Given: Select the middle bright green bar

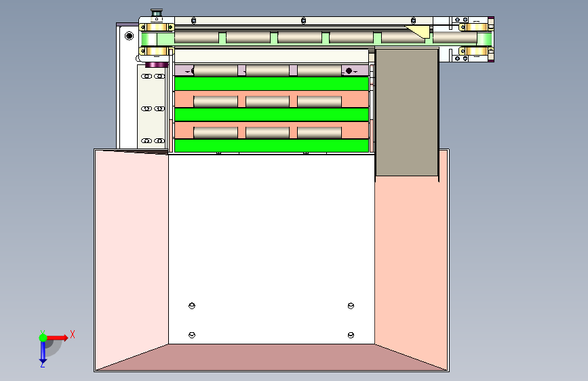Looking at the screenshot, I should (271, 115).
